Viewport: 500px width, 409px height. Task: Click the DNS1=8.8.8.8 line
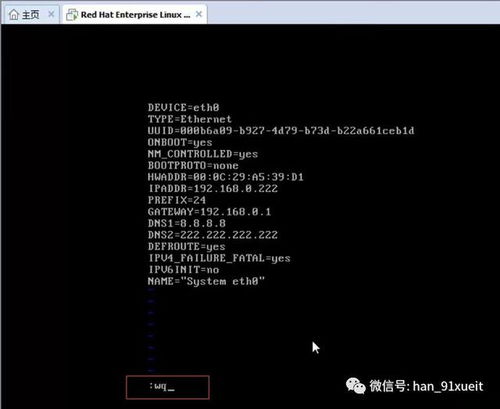pyautogui.click(x=187, y=223)
